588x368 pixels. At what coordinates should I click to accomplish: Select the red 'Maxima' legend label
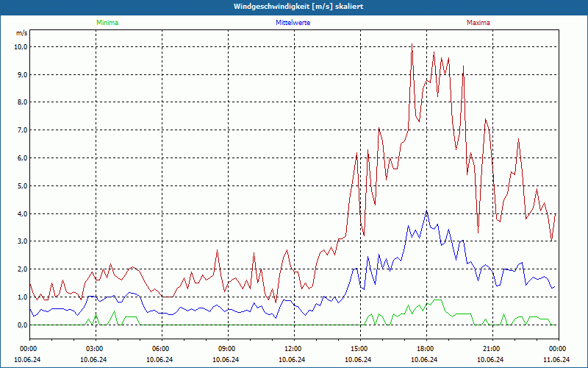(x=478, y=23)
